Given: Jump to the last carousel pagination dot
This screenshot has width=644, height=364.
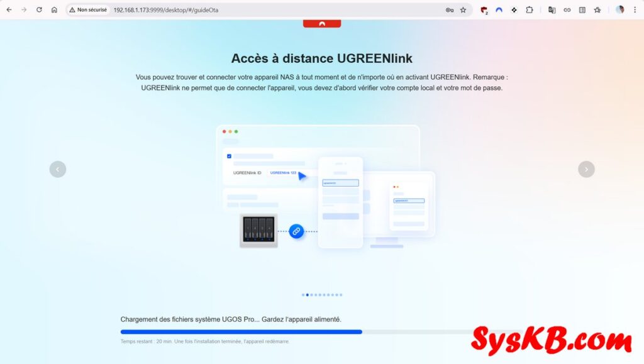Looking at the screenshot, I should (x=341, y=295).
